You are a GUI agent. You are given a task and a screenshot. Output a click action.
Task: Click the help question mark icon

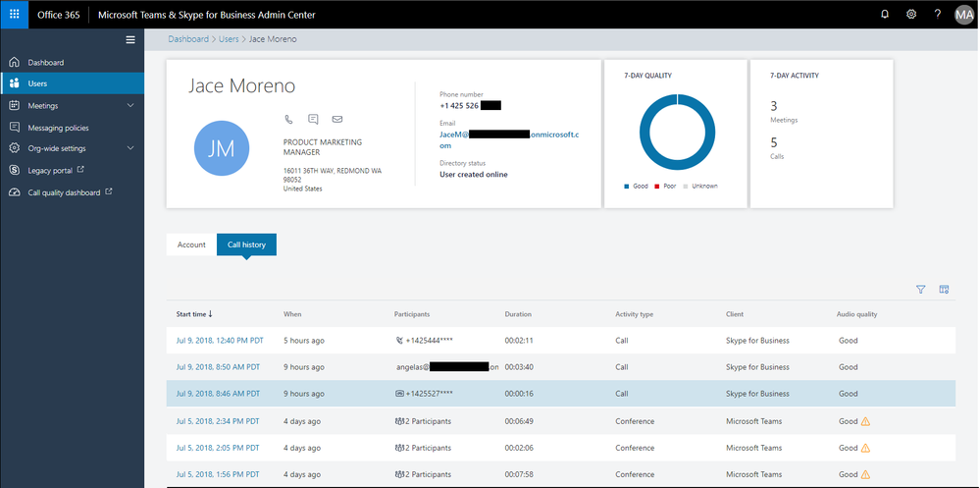click(938, 15)
